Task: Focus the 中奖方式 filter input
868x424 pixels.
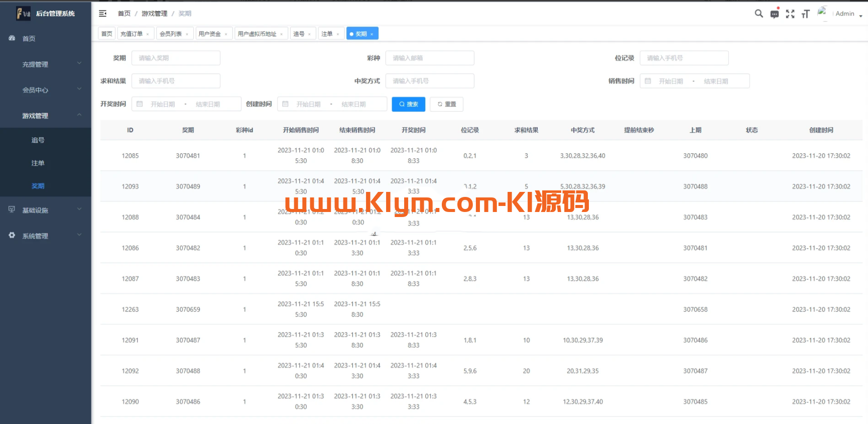Action: [430, 81]
